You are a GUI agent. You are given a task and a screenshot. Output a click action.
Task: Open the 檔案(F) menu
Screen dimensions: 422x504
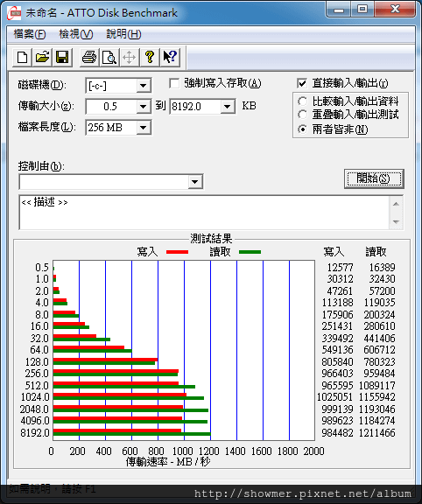tap(30, 34)
